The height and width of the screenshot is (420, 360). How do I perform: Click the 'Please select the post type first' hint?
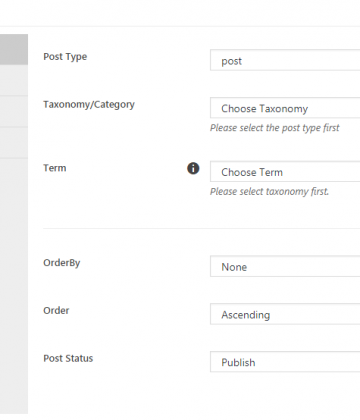point(275,128)
